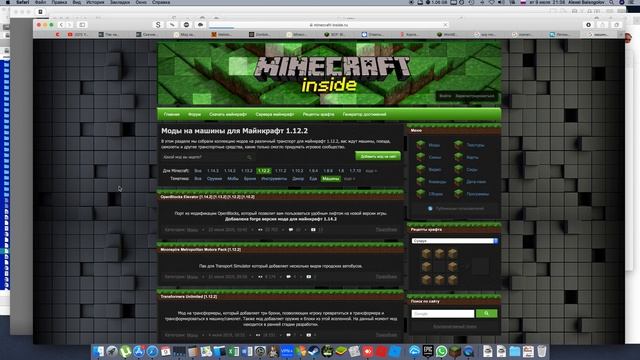Launch Minecraft from the Dock
This screenshot has height=360, width=640.
click(x=455, y=351)
